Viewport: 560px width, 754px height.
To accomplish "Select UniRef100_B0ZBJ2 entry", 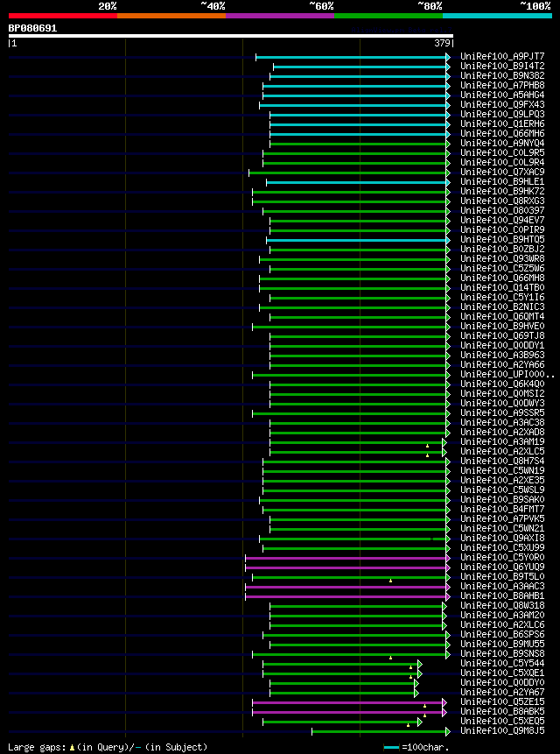I will (x=502, y=249).
